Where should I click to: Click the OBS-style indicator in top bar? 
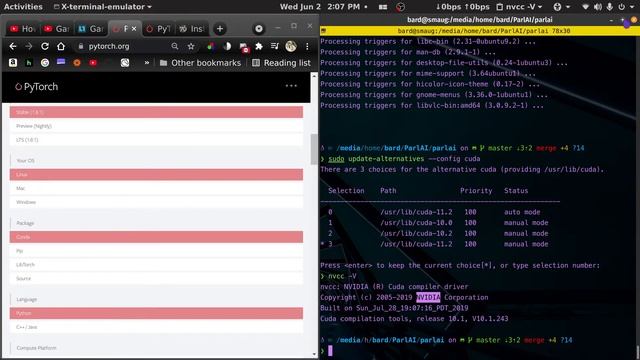(x=400, y=7)
